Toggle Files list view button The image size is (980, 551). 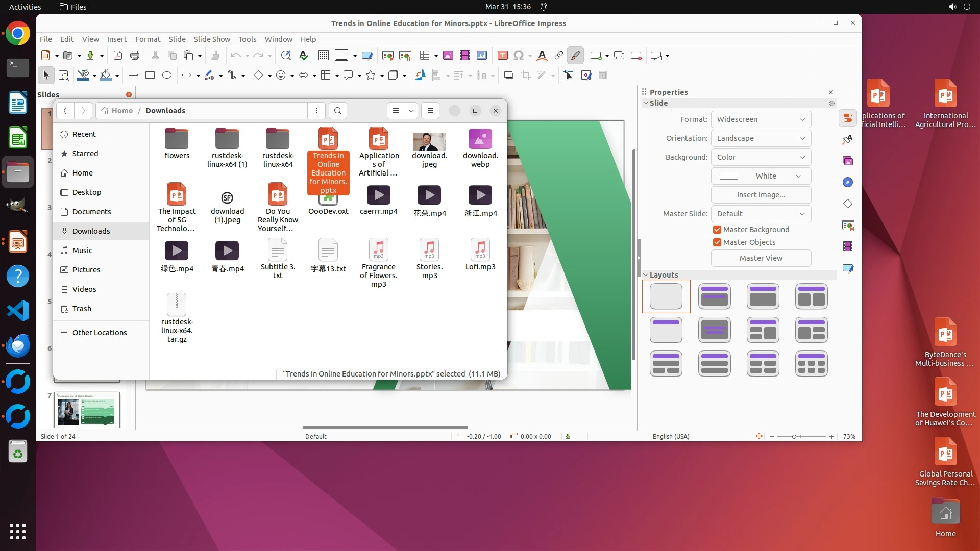point(396,111)
